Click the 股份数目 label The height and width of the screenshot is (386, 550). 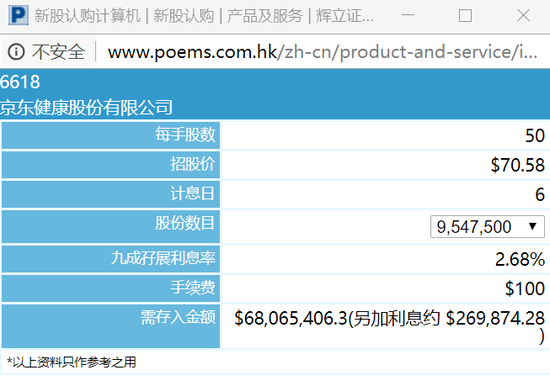pos(185,223)
